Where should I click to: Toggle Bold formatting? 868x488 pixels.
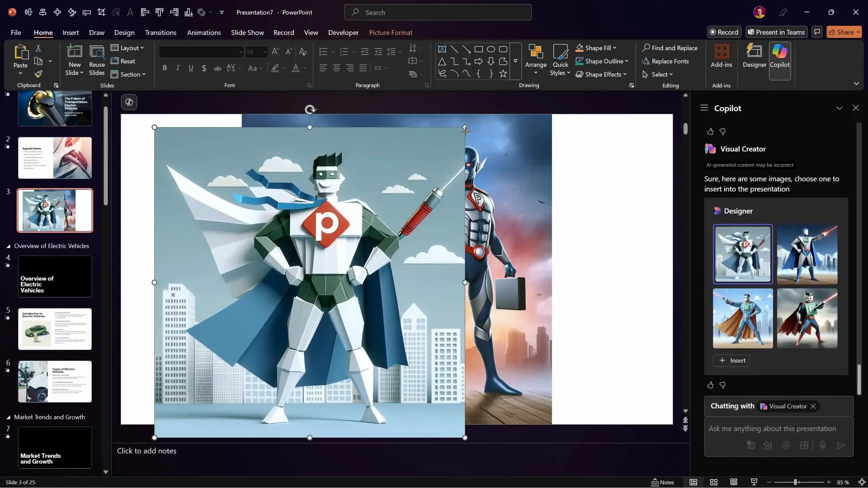pos(165,68)
